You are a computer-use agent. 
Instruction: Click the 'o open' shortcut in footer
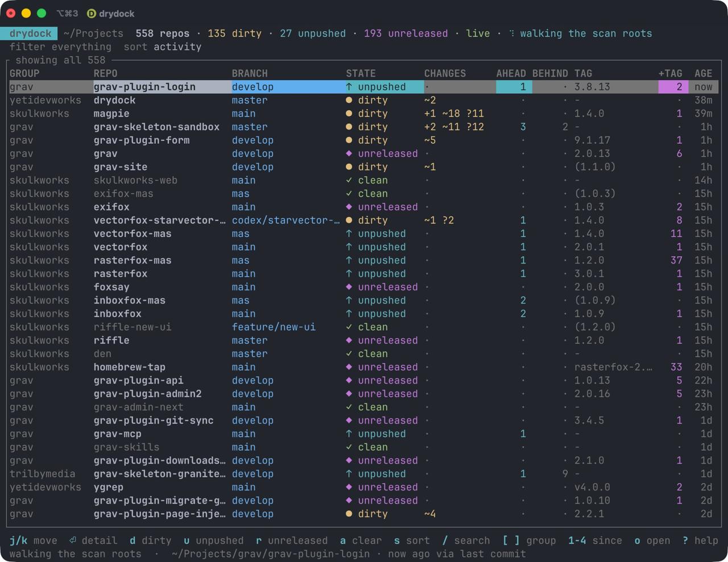[x=652, y=540]
